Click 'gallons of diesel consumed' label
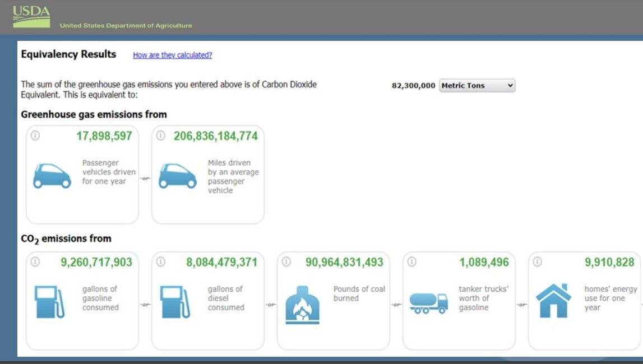643x364 pixels. pyautogui.click(x=226, y=298)
